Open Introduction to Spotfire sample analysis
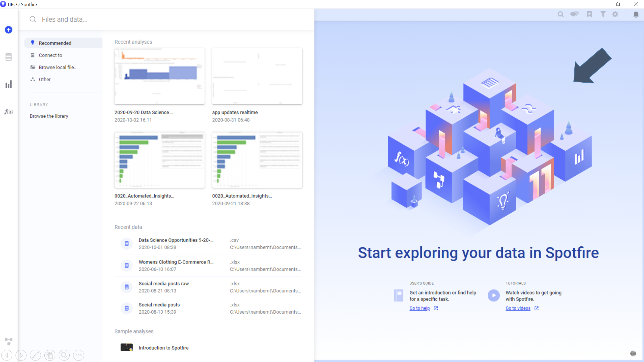The image size is (644, 362). pos(208,348)
